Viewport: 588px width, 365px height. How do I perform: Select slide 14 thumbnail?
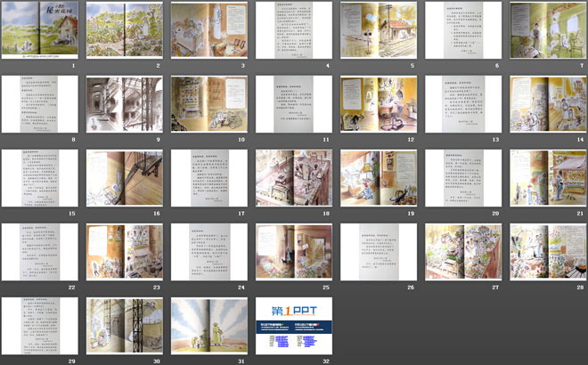tap(548, 104)
